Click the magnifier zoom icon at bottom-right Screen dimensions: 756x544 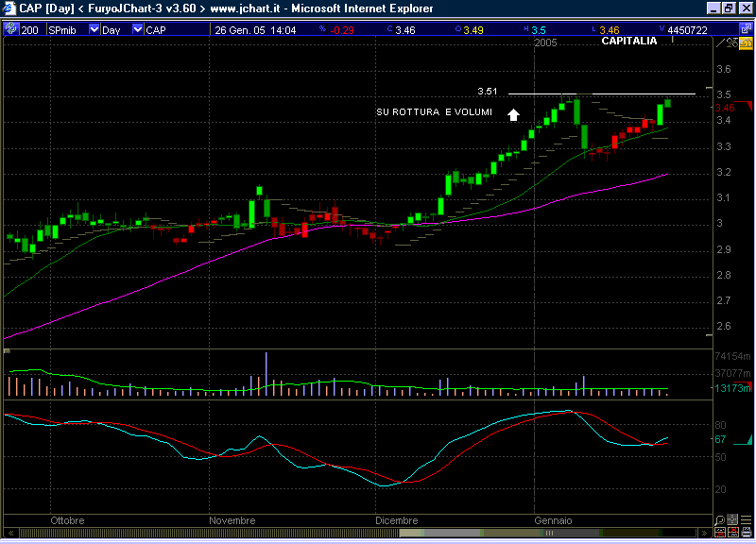[x=720, y=519]
